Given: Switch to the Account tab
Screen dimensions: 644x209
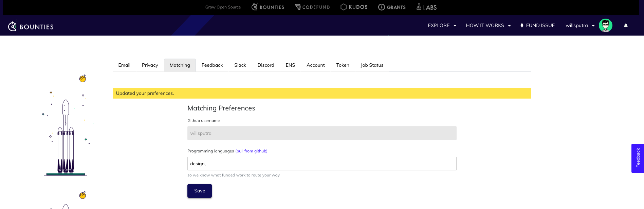Looking at the screenshot, I should click(x=316, y=65).
